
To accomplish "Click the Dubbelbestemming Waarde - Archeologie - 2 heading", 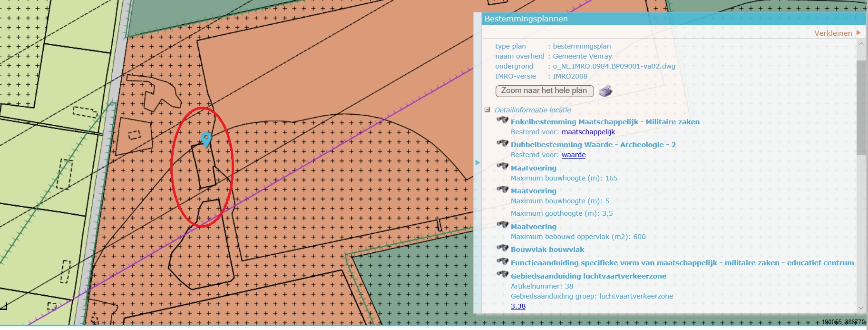I will [593, 145].
